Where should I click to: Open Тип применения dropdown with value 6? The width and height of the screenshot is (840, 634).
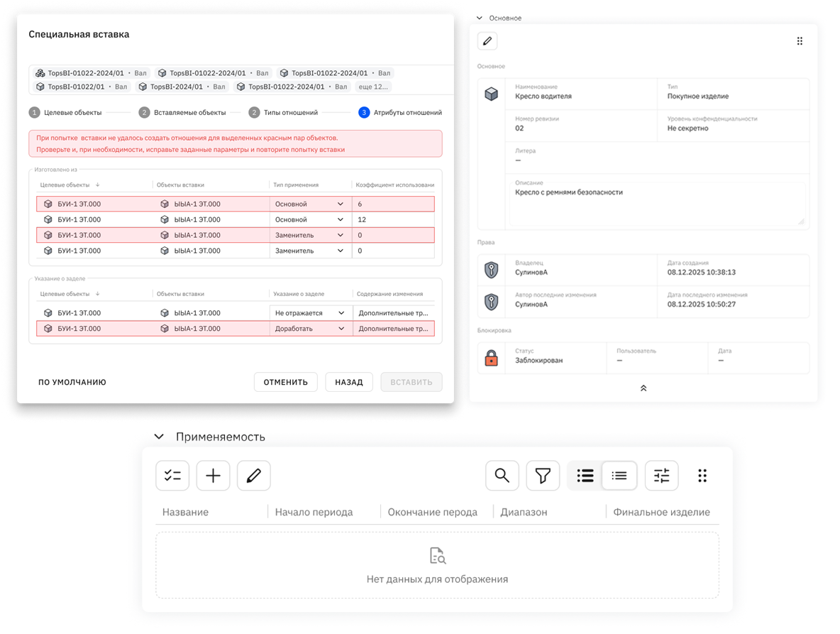(x=311, y=204)
